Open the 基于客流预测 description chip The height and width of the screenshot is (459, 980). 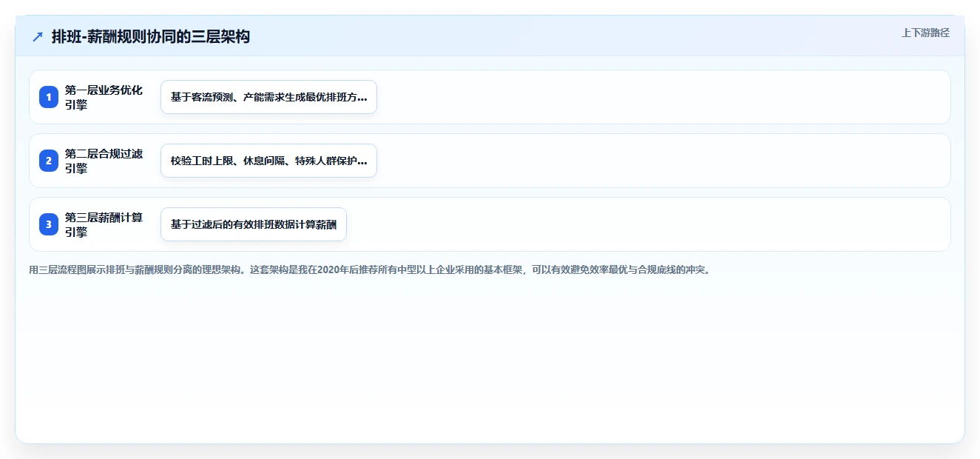(x=268, y=97)
